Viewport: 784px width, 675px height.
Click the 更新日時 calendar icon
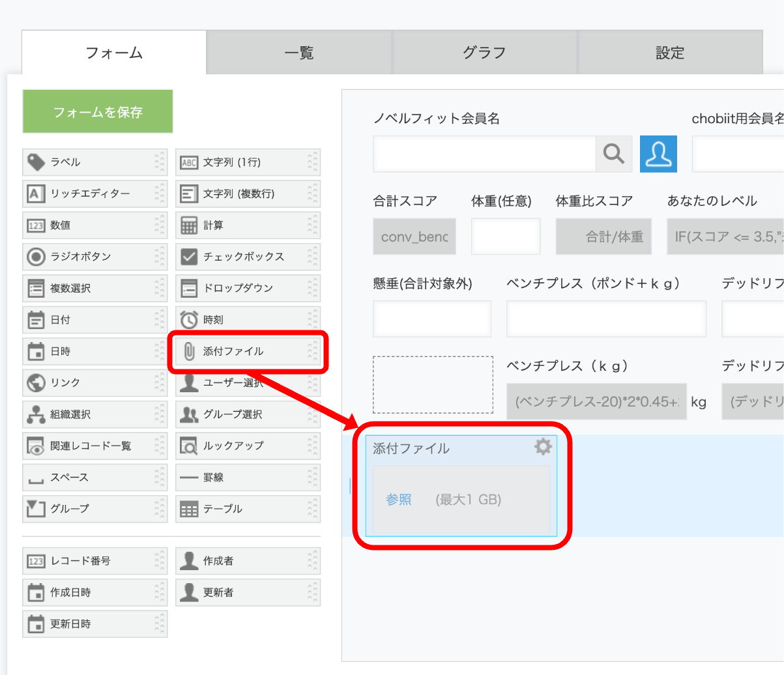click(x=36, y=624)
